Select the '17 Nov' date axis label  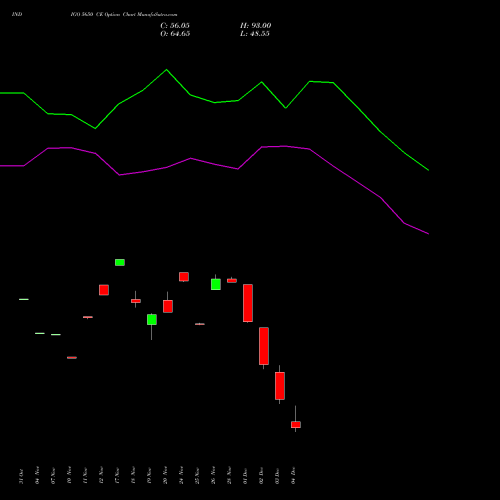(117, 476)
